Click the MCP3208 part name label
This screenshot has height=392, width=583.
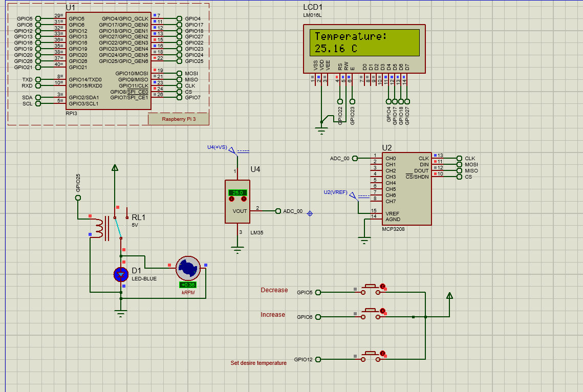click(394, 229)
